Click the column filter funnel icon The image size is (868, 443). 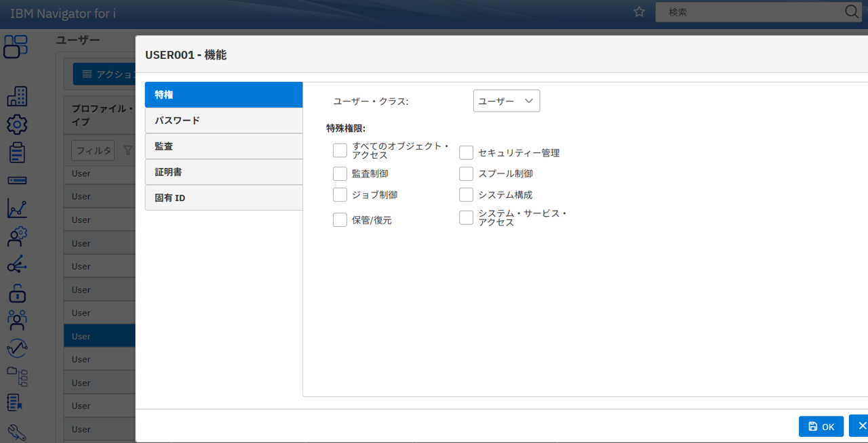[x=127, y=150]
